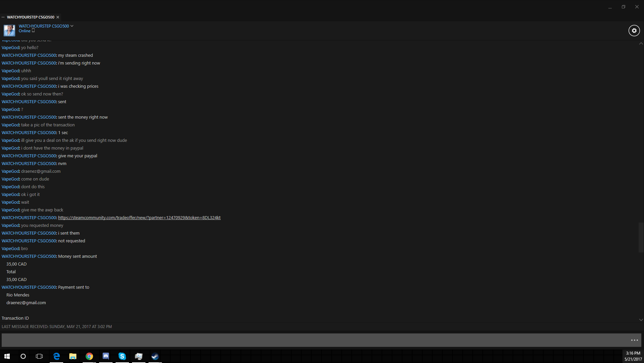Viewport: 644px width, 363px height.
Task: Minimize the Steam chat window
Action: coord(610,7)
